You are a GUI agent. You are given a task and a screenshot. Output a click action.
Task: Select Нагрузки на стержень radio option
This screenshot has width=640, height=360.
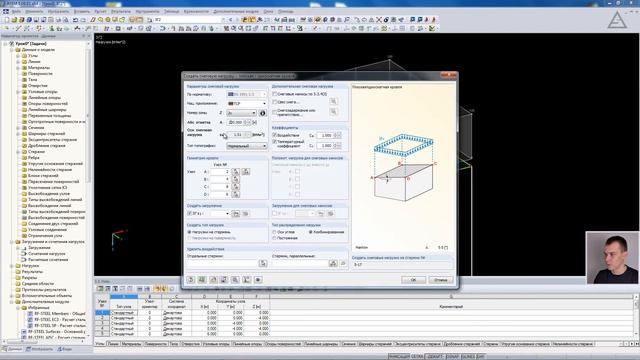pyautogui.click(x=189, y=232)
